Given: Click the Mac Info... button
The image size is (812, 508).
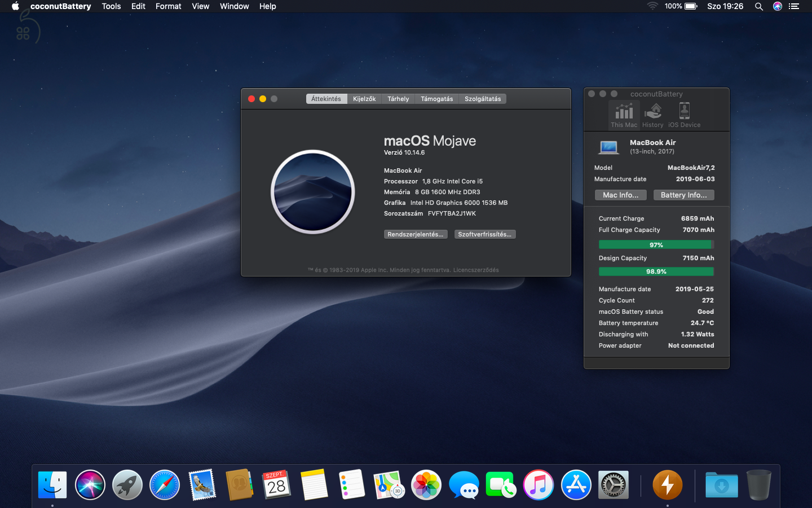Looking at the screenshot, I should (620, 195).
